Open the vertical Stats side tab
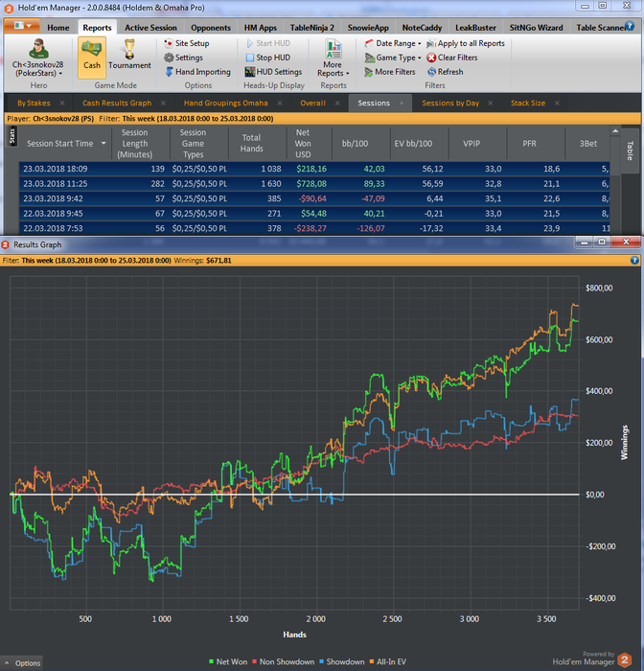 pyautogui.click(x=12, y=136)
